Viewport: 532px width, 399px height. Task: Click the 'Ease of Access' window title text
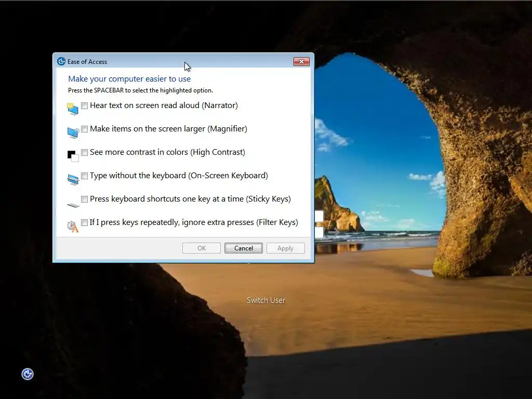[x=87, y=62]
